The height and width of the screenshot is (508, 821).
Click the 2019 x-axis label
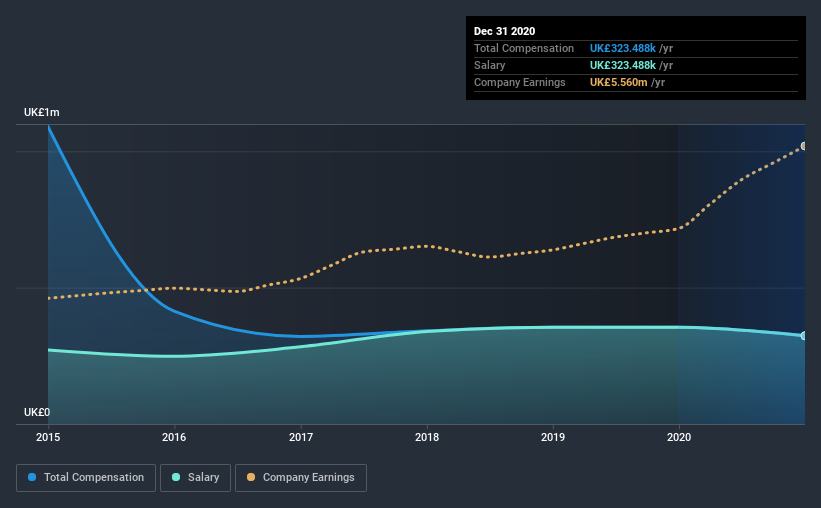553,437
